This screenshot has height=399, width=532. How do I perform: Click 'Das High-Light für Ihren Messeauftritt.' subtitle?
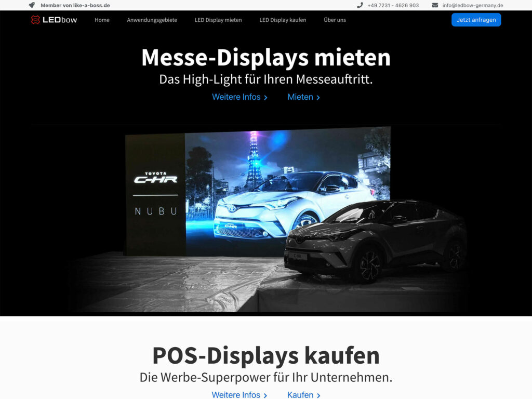(x=266, y=79)
